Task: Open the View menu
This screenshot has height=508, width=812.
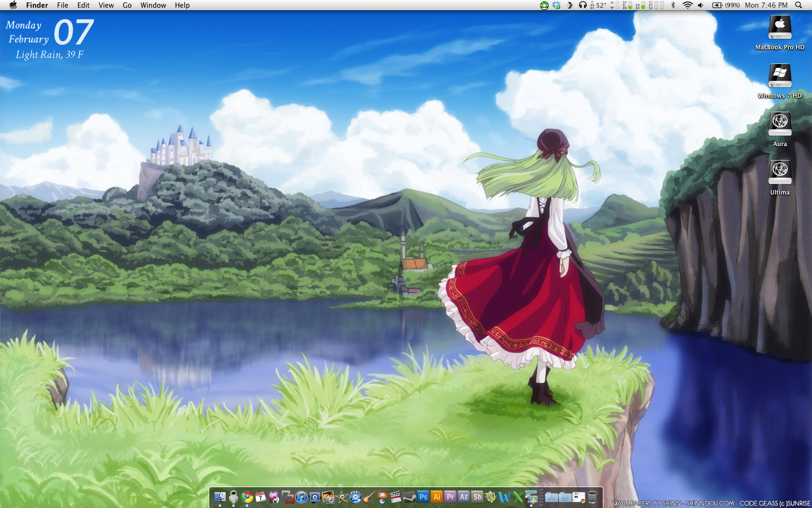Action: click(x=106, y=5)
